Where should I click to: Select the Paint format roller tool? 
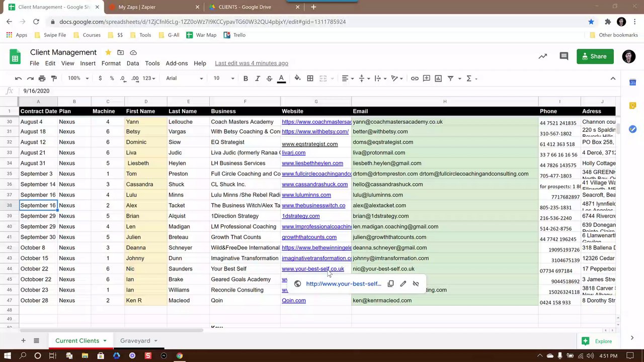(54, 78)
